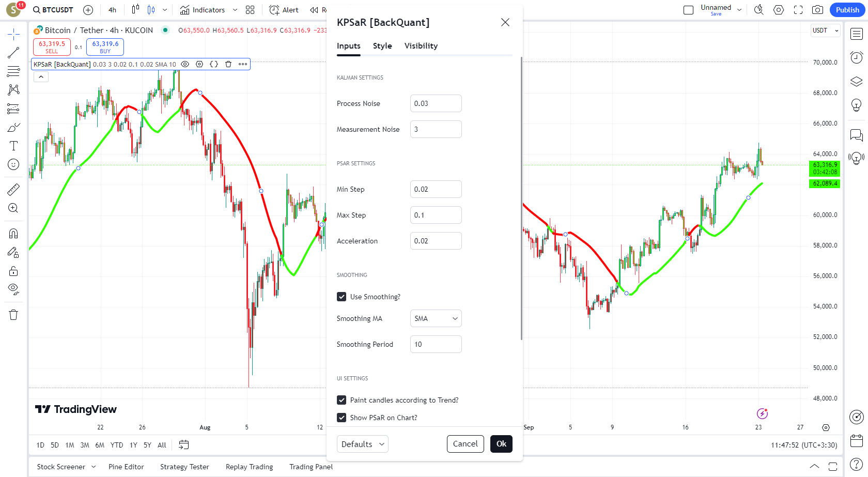Uncheck the Use Smoothing checkbox
868x477 pixels.
click(342, 297)
